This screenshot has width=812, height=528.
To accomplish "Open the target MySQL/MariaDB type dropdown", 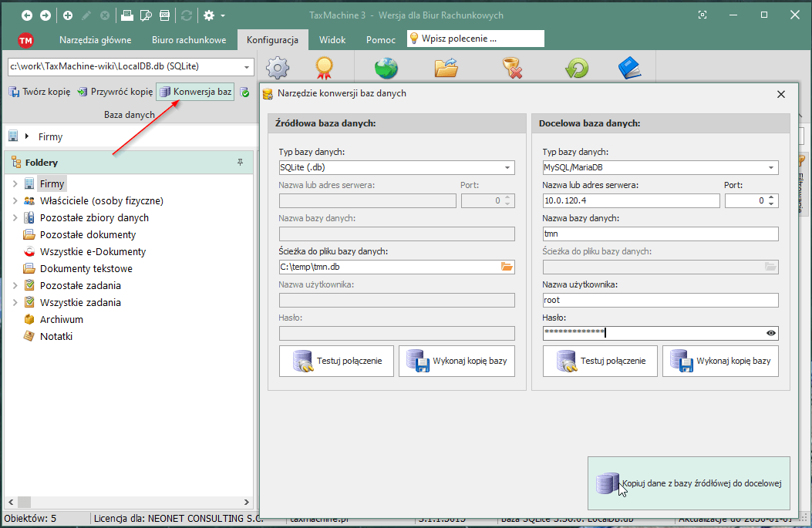I will [x=771, y=167].
